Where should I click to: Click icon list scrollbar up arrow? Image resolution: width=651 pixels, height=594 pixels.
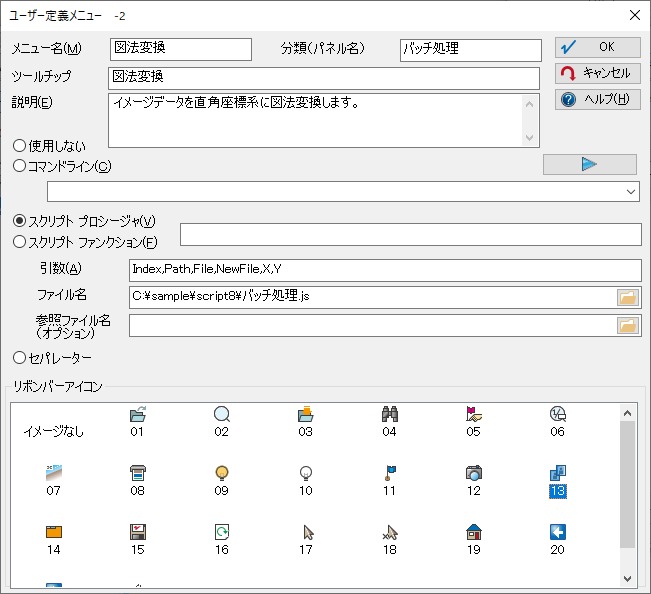click(628, 413)
